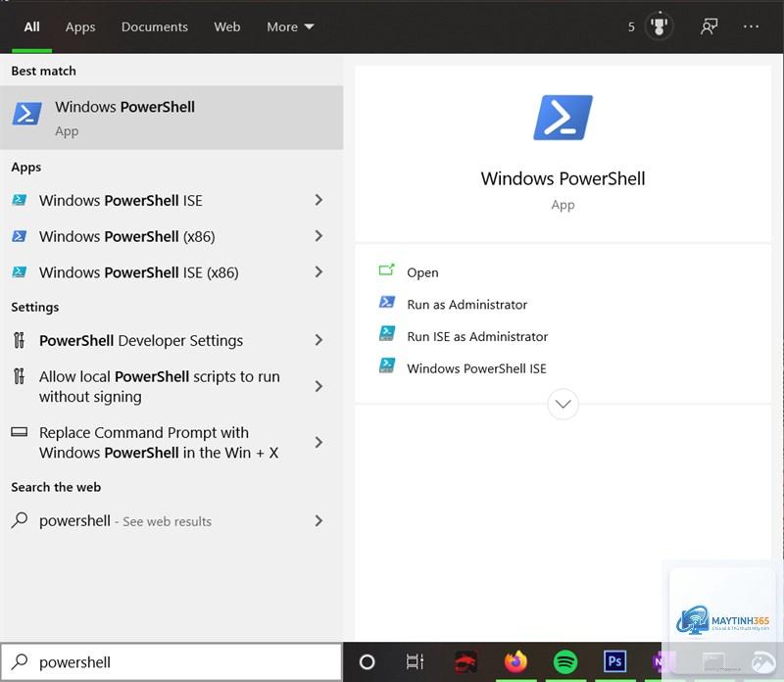Click the Replace Command Prompt setting icon
The width and height of the screenshot is (784, 682).
point(19,431)
